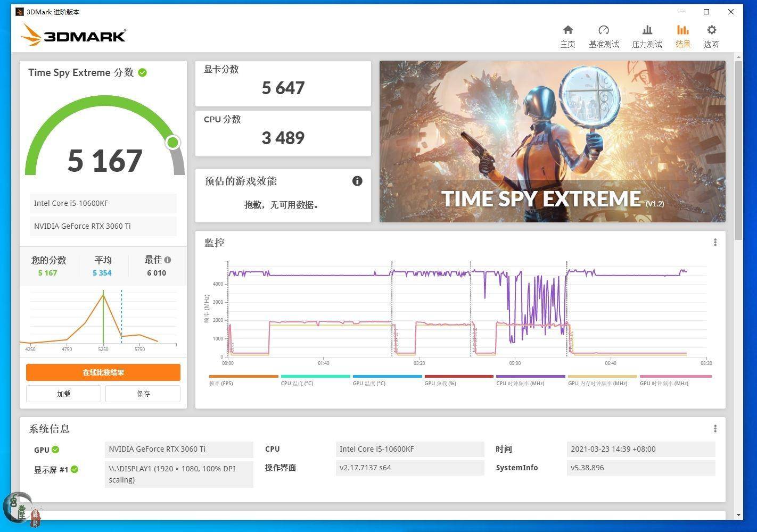Click the scrollbar down arrow
This screenshot has height=532, width=757.
click(738, 515)
